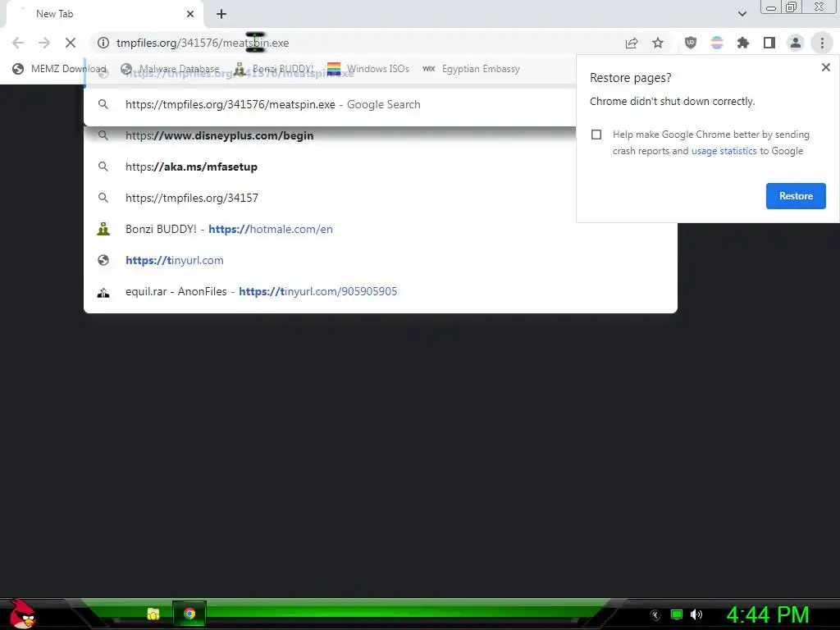The height and width of the screenshot is (630, 840).
Task: Click the Chrome taskbar icon
Action: [x=189, y=614]
